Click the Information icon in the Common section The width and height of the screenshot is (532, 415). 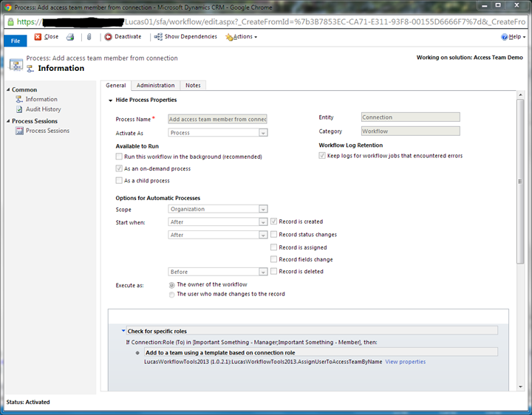[19, 99]
